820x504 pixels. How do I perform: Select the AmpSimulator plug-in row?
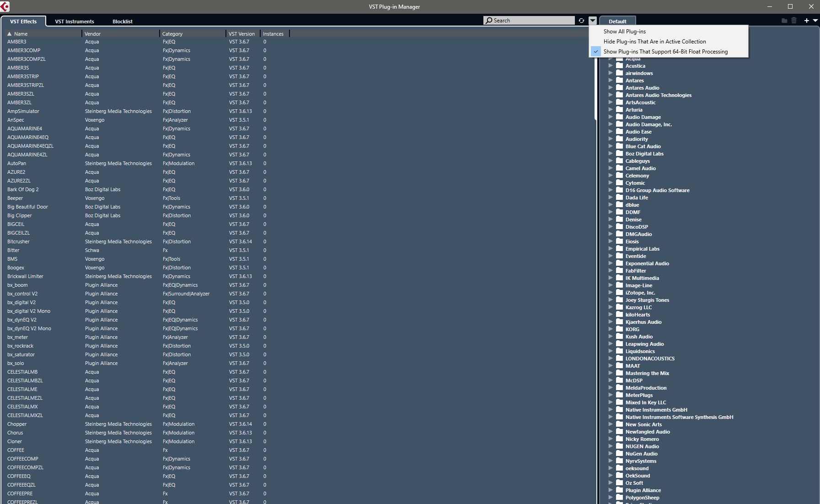coord(297,111)
